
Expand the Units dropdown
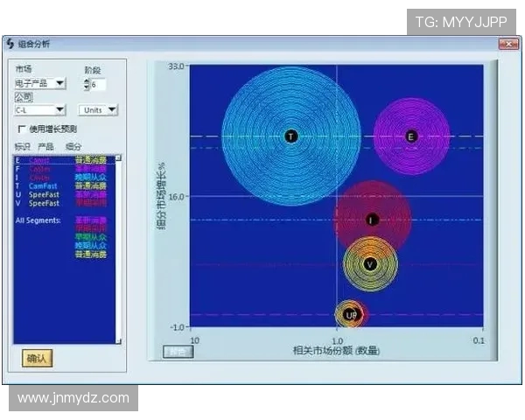(x=112, y=110)
